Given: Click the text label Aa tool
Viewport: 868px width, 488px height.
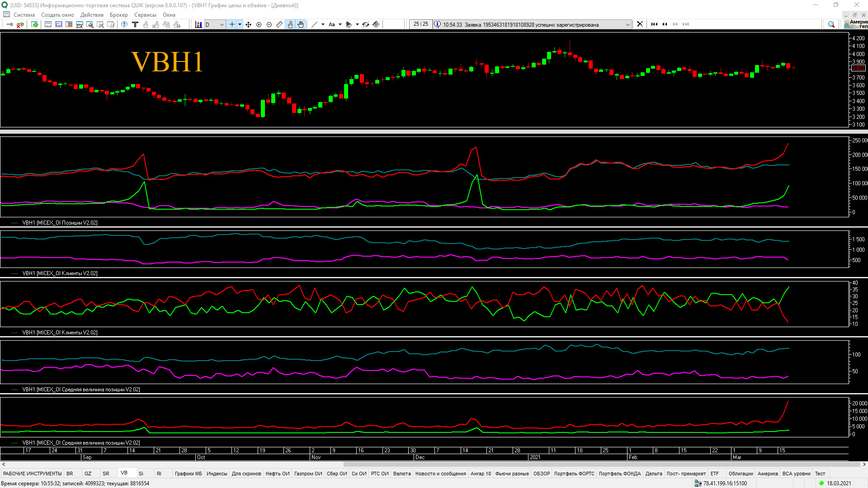Looking at the screenshot, I should coord(332,24).
